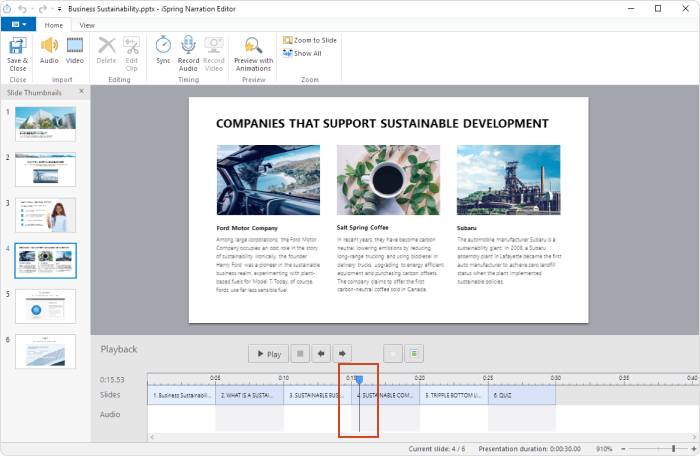This screenshot has height=456, width=700.
Task: Click the Redo arrow in title bar
Action: click(x=43, y=8)
